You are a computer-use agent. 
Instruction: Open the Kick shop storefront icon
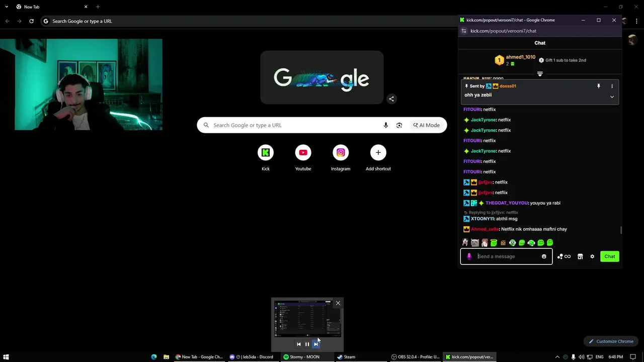pos(580,256)
